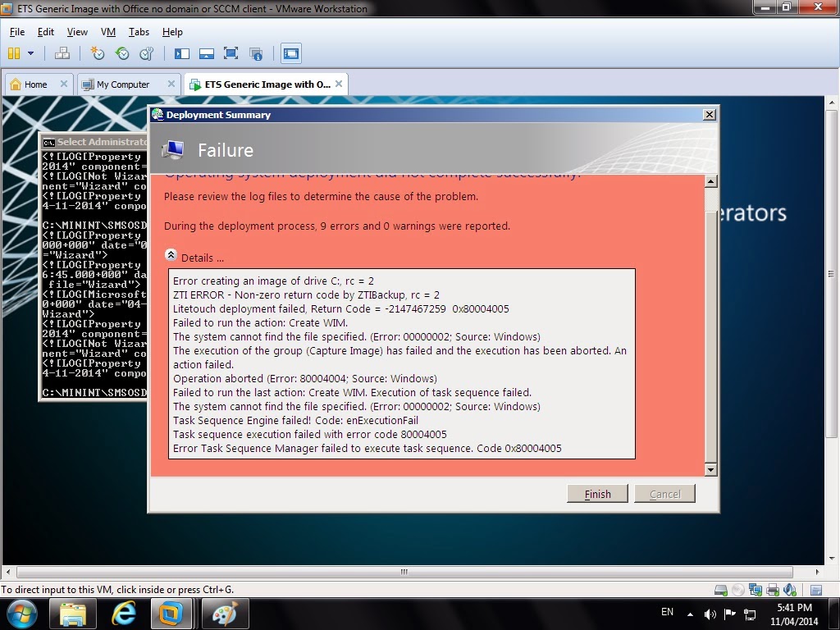
Task: Click the VMware Workstation taskbar icon
Action: pos(171,614)
